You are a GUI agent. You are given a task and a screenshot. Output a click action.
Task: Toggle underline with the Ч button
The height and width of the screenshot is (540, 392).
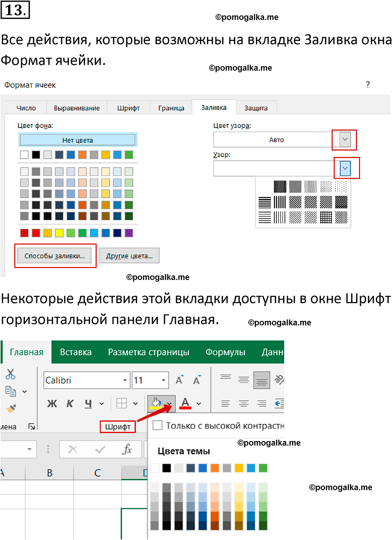(x=88, y=403)
